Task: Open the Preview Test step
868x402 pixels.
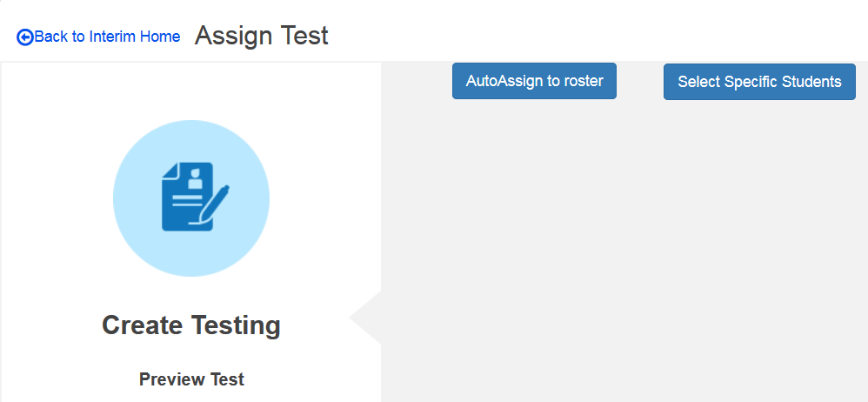Action: [191, 379]
